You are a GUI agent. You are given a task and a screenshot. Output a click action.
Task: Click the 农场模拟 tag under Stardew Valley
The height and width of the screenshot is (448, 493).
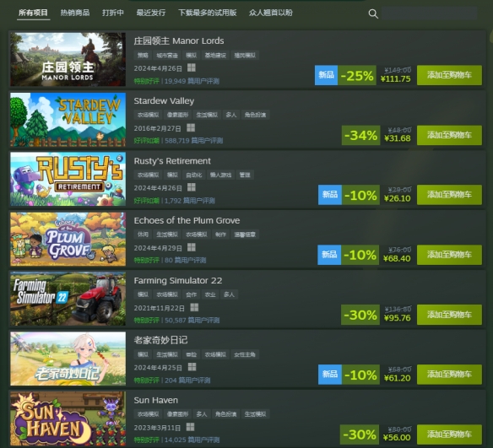coord(148,115)
